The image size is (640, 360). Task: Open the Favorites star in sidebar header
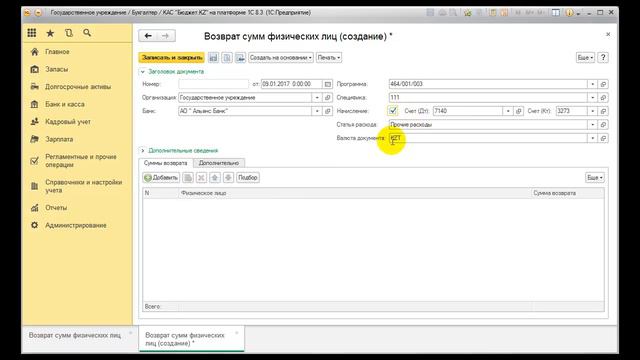coord(50,33)
